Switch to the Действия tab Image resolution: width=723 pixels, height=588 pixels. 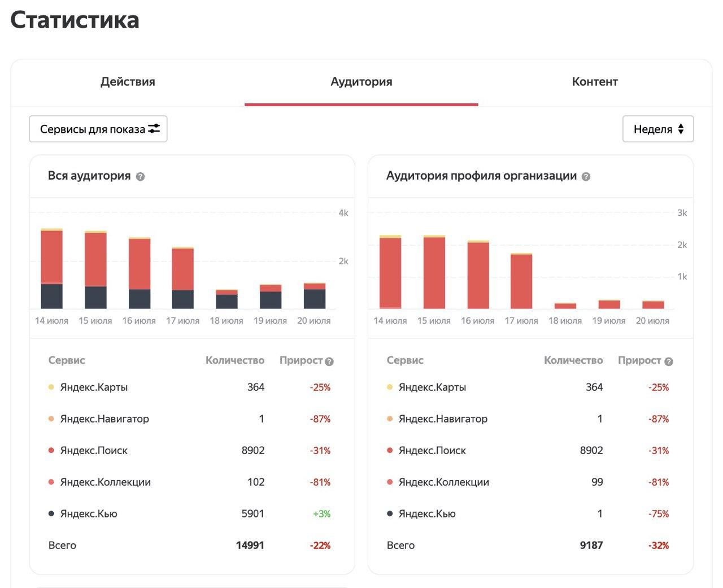click(x=128, y=82)
